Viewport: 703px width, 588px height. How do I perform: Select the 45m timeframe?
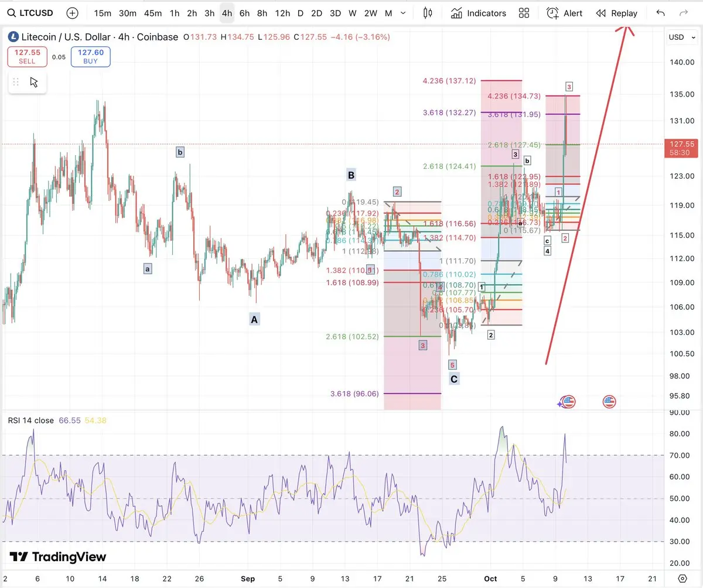pyautogui.click(x=152, y=13)
